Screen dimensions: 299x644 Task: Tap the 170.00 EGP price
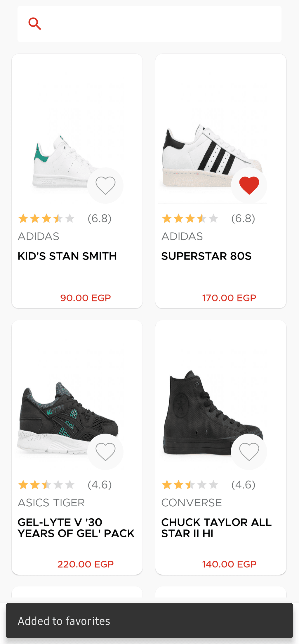pyautogui.click(x=229, y=298)
